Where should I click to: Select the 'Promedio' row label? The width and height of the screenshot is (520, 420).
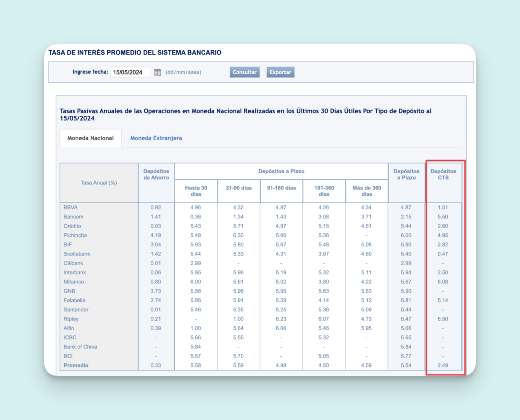click(76, 365)
